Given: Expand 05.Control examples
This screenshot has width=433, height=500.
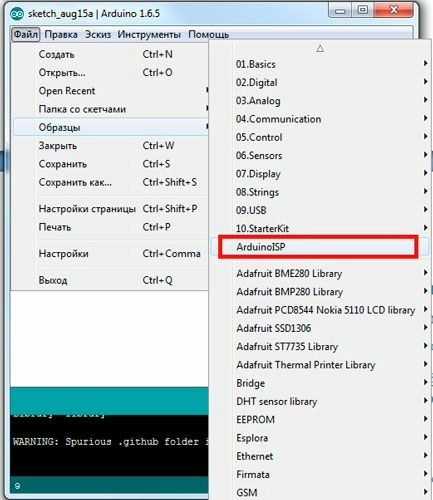Looking at the screenshot, I should pyautogui.click(x=320, y=137).
